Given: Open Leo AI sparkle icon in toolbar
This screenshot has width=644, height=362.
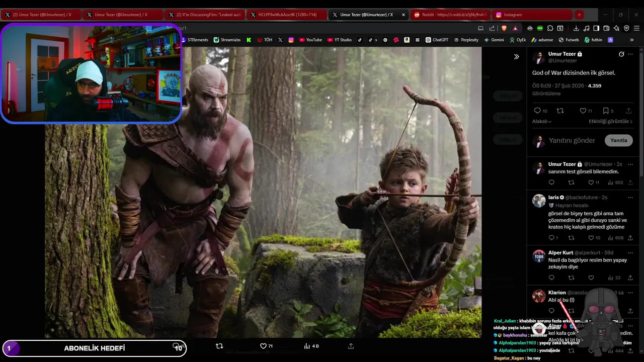Looking at the screenshot, I should coord(616,28).
